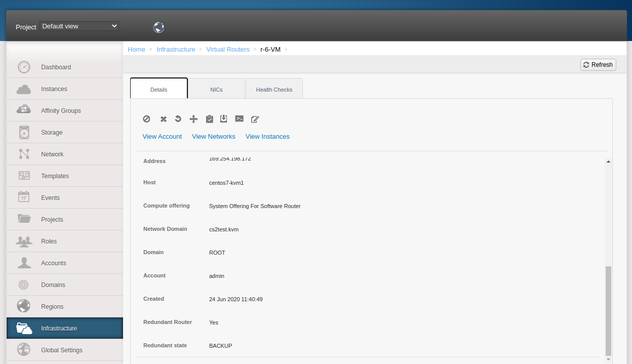
Task: Open the Project Default view dropdown
Action: (80, 26)
